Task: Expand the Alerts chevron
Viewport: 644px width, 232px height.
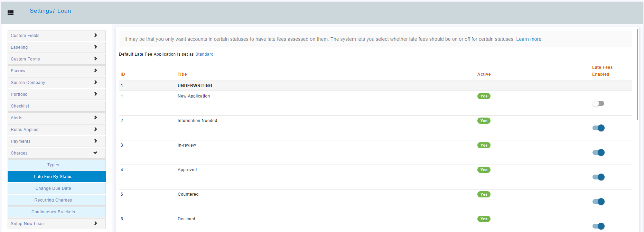Action: click(x=95, y=118)
